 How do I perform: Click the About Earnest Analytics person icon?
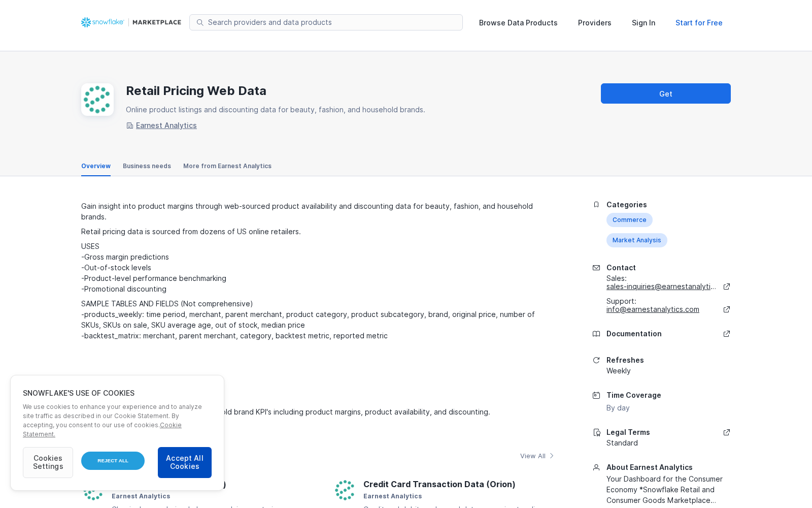596,467
